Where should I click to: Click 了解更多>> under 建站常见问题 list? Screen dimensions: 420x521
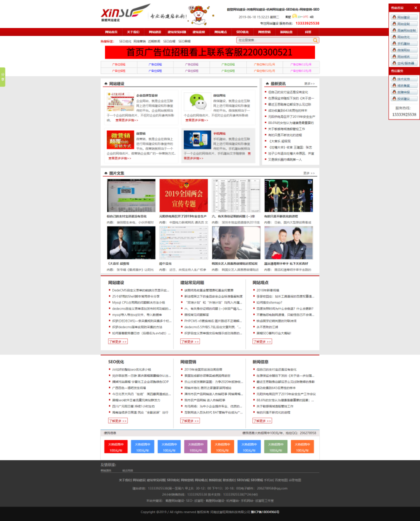coord(190,342)
